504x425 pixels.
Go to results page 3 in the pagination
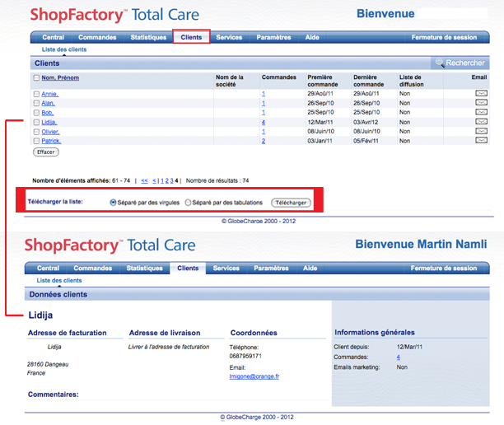click(170, 180)
